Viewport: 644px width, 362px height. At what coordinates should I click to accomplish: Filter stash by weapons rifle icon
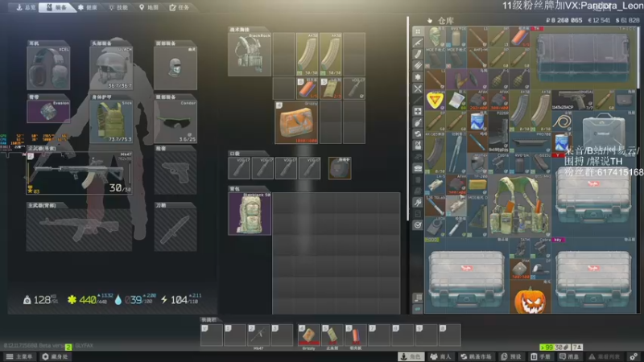point(418,43)
